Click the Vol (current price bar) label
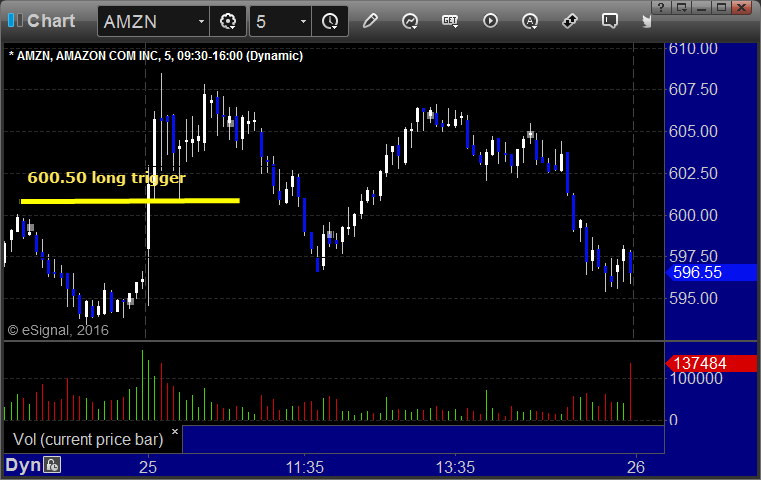This screenshot has width=761, height=480. pyautogui.click(x=88, y=439)
